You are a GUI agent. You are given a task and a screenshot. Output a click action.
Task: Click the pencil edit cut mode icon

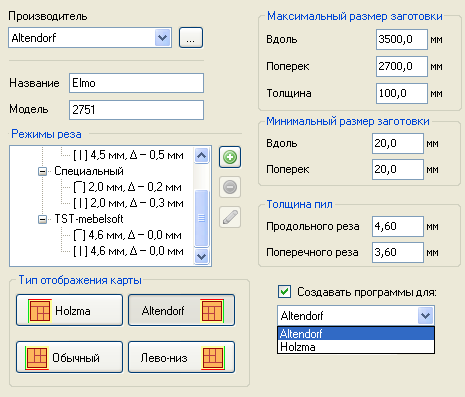coord(230,217)
